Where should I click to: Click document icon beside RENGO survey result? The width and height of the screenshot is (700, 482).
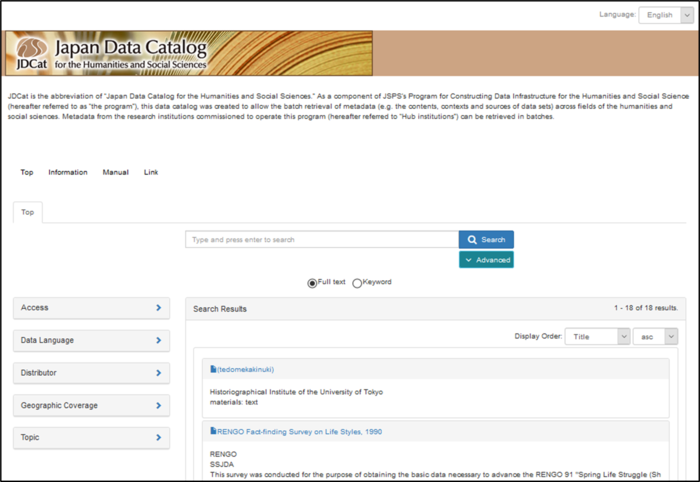click(213, 431)
